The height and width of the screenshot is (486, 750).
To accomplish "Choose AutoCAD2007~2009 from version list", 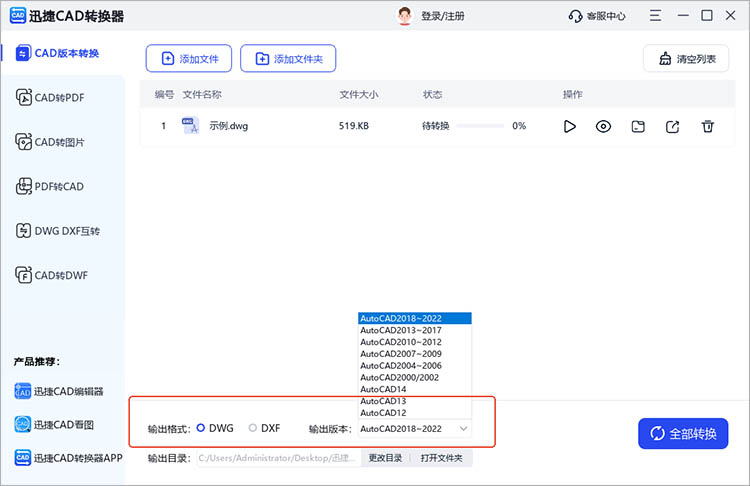I will 415,353.
